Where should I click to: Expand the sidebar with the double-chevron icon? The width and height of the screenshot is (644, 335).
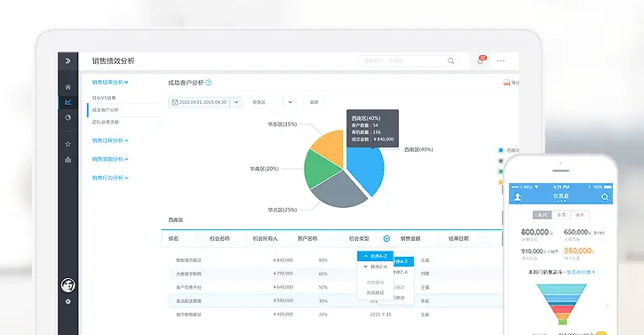pyautogui.click(x=68, y=60)
